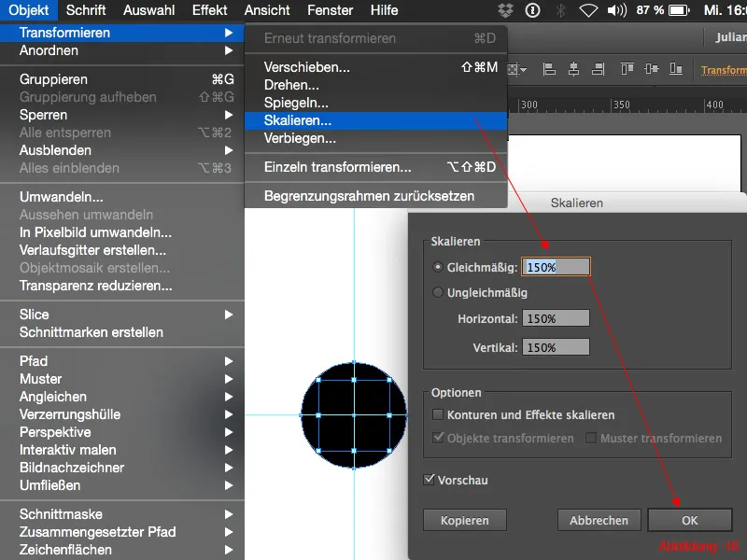Image resolution: width=747 pixels, height=560 pixels.
Task: Expand the Pfad submenu
Action: [x=122, y=361]
